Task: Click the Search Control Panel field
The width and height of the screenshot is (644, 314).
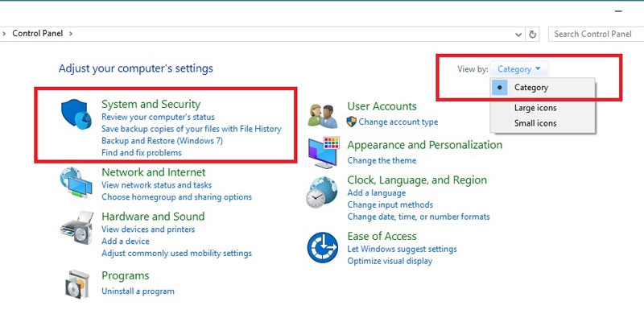Action: pyautogui.click(x=596, y=34)
